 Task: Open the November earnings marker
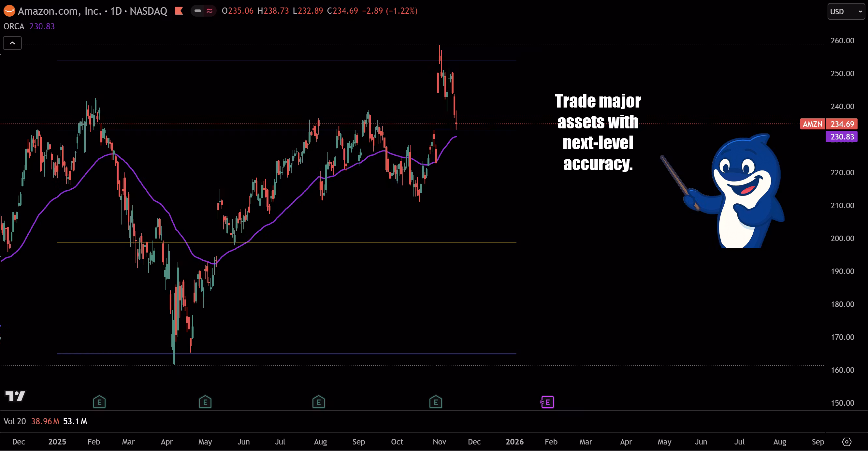tap(435, 402)
